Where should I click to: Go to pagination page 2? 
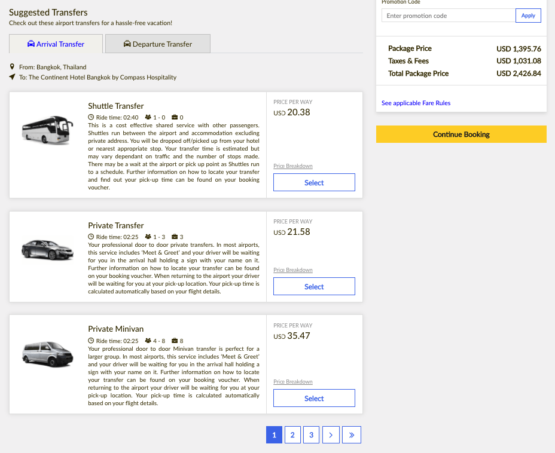click(292, 435)
